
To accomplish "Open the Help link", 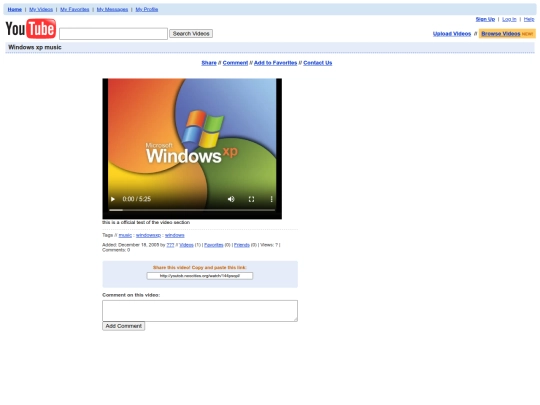I will click(529, 19).
